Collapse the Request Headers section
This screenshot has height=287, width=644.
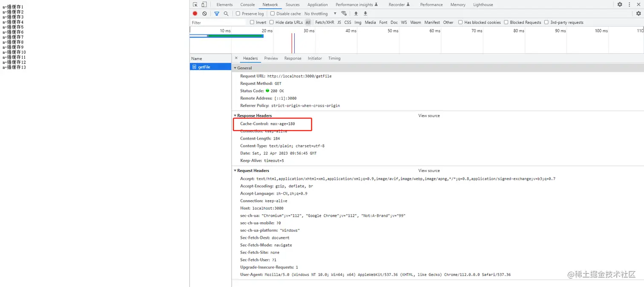coord(235,171)
